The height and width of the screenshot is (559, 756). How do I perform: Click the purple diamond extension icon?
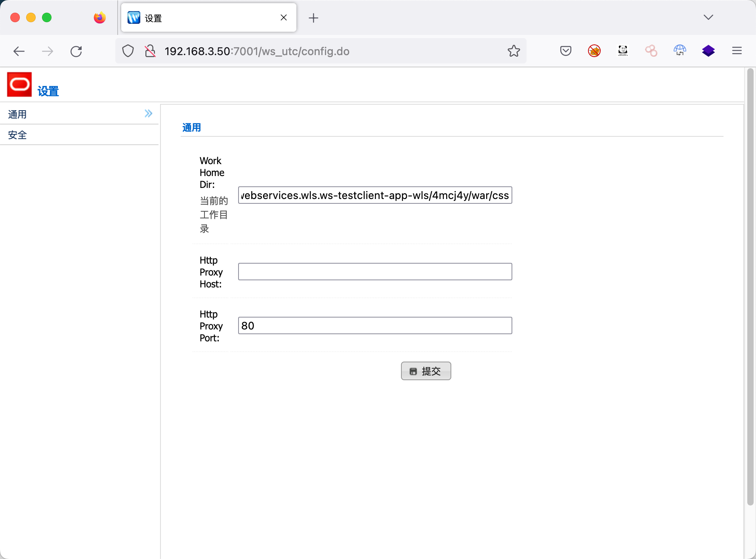click(708, 51)
